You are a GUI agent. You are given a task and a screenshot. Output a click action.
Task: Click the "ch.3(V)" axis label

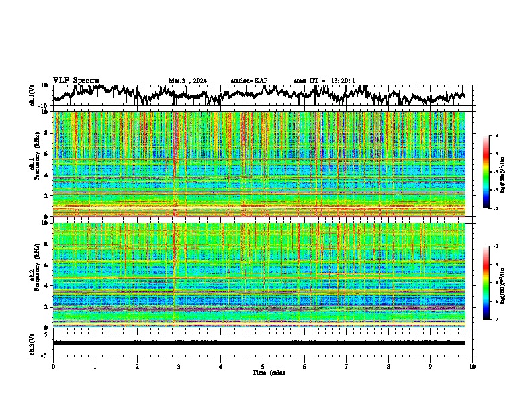tap(32, 345)
